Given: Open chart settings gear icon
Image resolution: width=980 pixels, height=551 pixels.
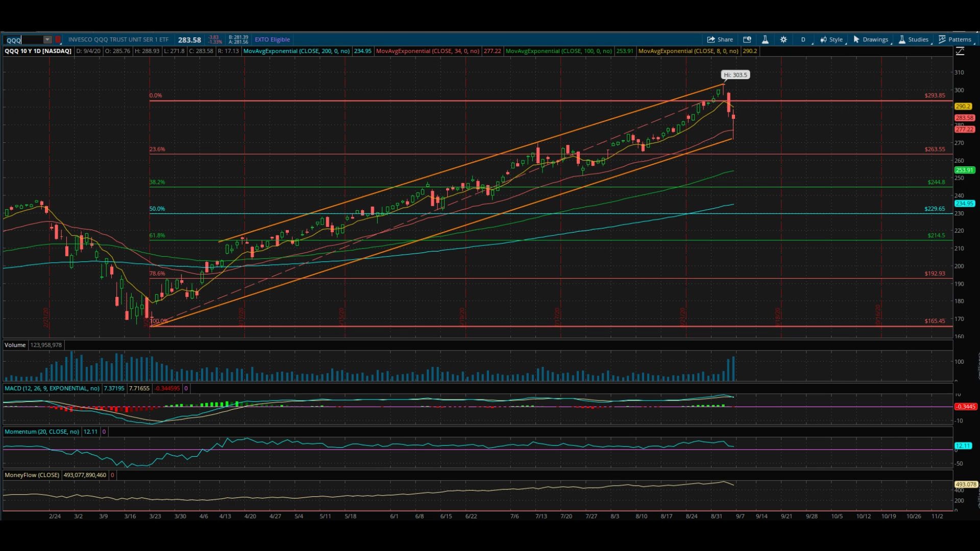Looking at the screenshot, I should (x=783, y=39).
